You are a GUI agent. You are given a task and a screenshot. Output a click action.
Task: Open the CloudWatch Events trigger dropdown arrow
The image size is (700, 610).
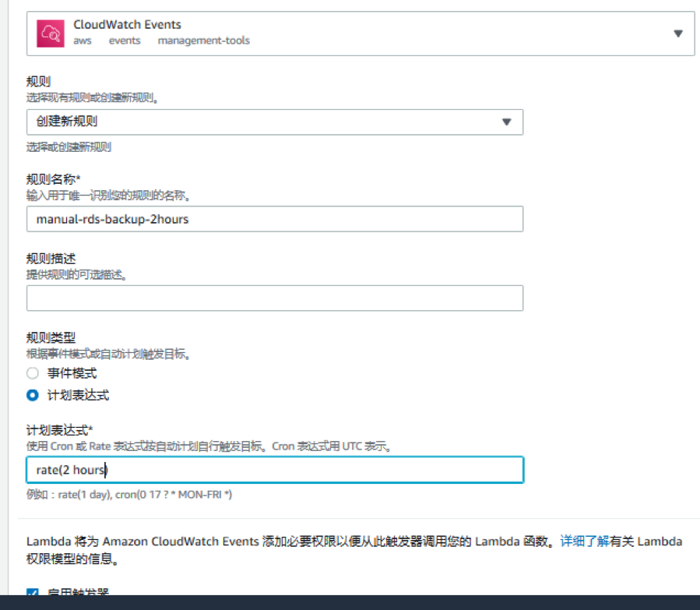pyautogui.click(x=677, y=33)
